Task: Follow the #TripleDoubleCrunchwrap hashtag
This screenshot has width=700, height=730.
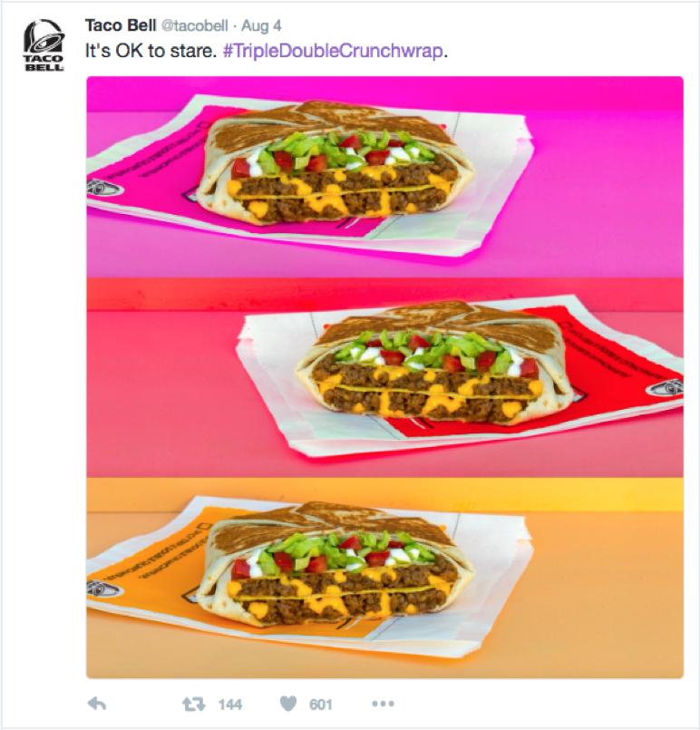Action: click(x=333, y=51)
